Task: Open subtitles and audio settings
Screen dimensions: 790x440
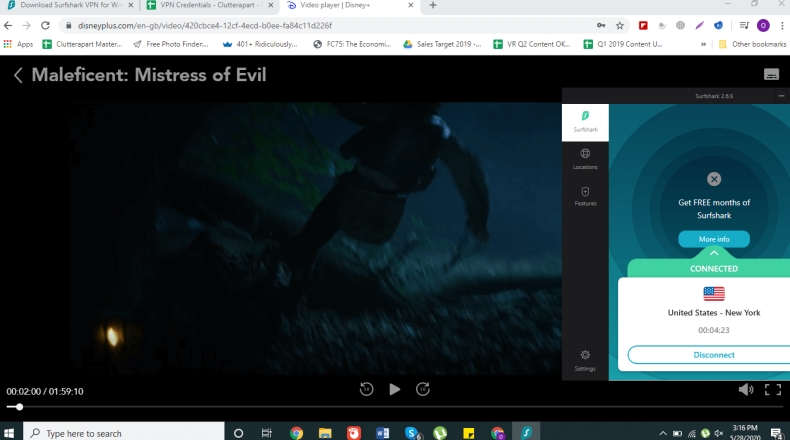Action: [x=771, y=74]
